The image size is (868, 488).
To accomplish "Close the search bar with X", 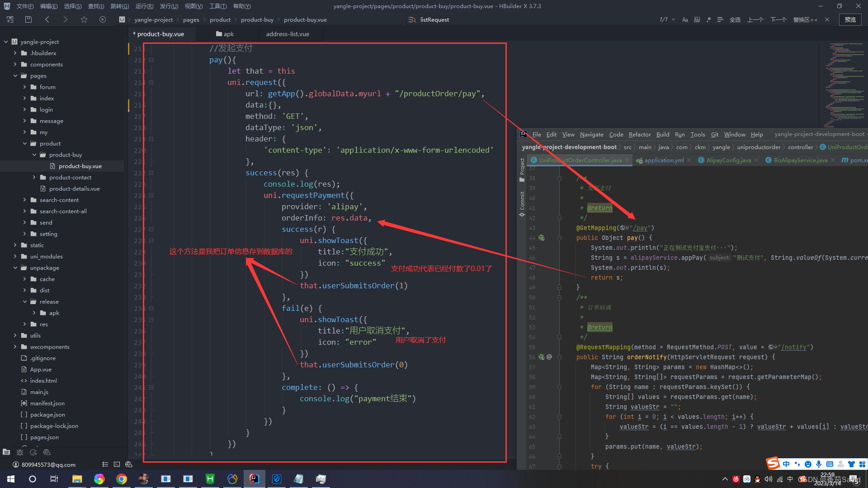I will pos(827,19).
